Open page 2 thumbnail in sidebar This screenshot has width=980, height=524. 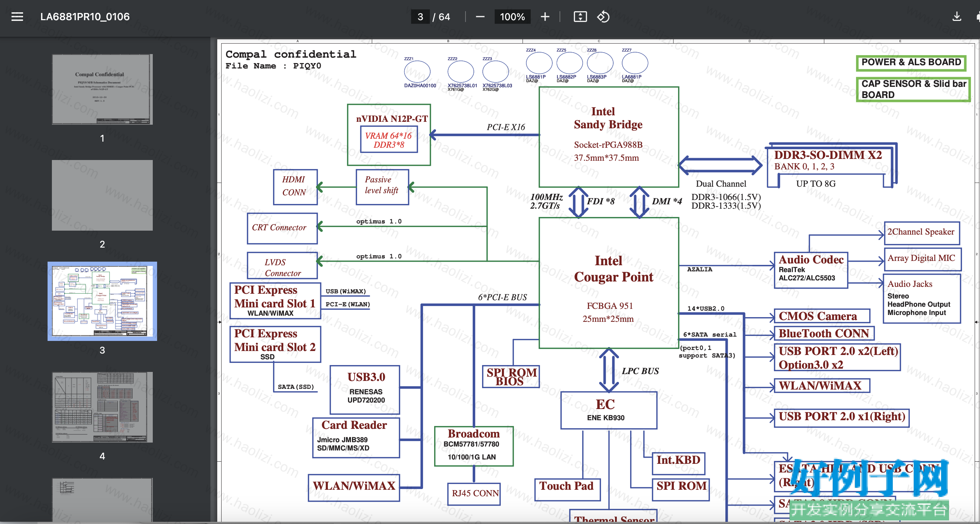pyautogui.click(x=102, y=195)
